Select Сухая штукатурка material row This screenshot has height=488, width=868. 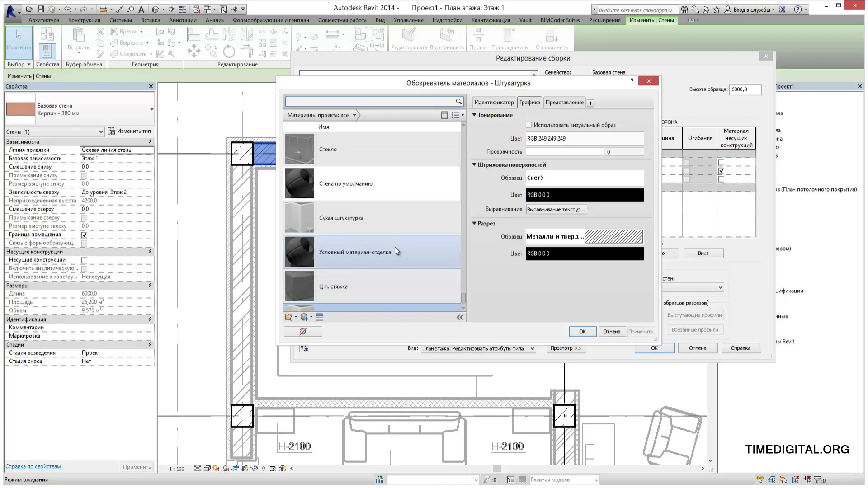tap(372, 218)
